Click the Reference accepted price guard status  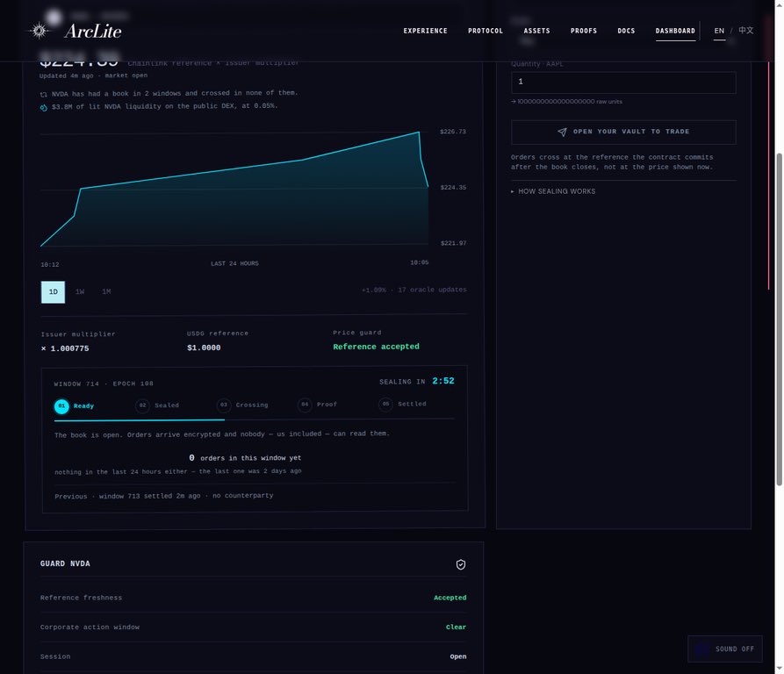(376, 347)
